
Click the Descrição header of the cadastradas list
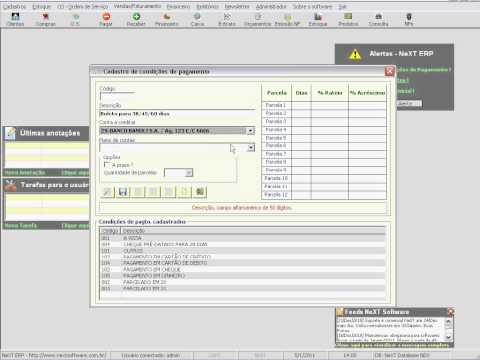point(253,231)
